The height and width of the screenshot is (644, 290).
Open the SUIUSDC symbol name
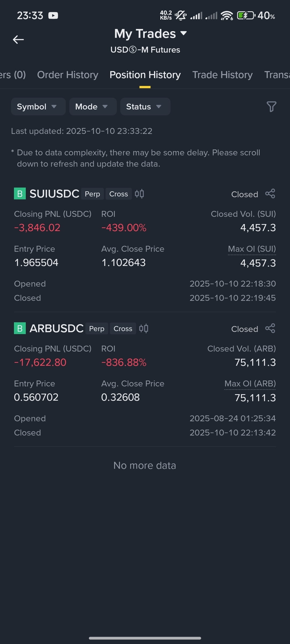click(x=54, y=194)
